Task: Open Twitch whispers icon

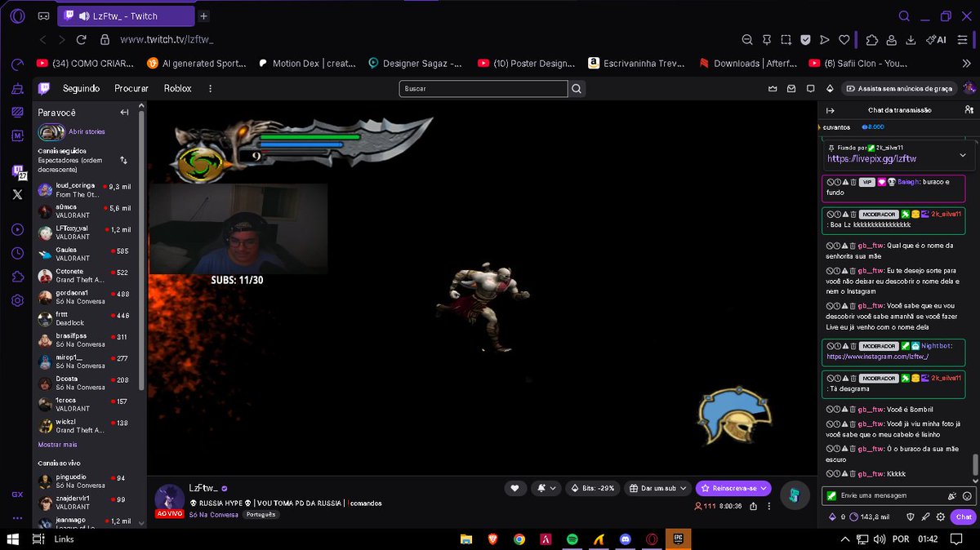Action: click(810, 88)
